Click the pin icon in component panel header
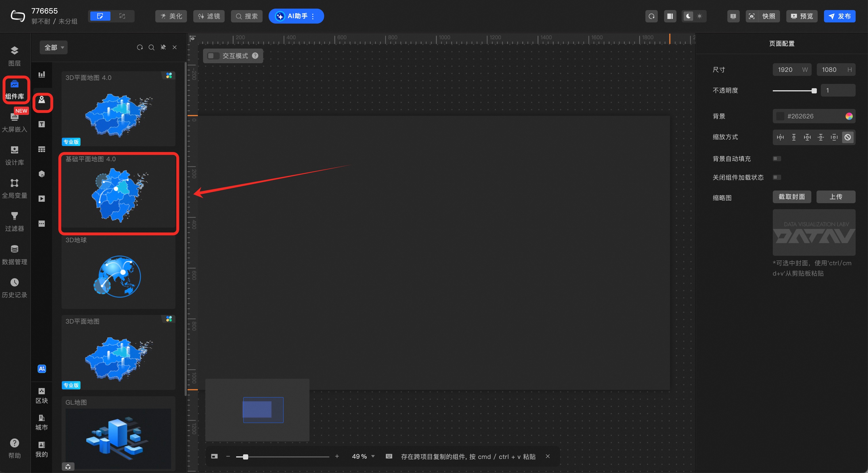The image size is (868, 473). (163, 47)
